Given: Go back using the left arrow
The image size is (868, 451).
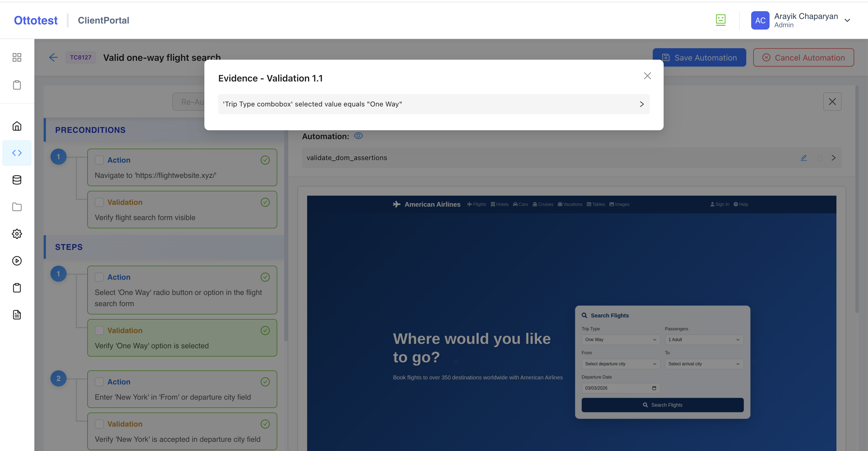Looking at the screenshot, I should [53, 57].
